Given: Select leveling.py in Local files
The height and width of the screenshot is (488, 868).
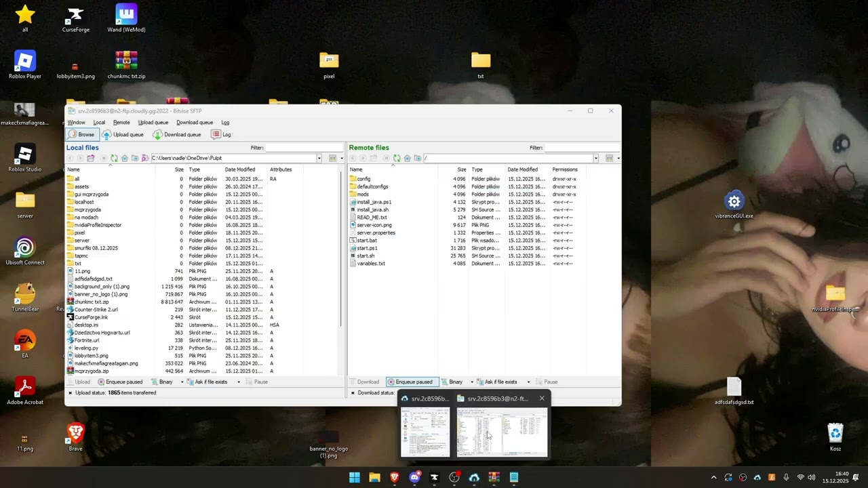Looking at the screenshot, I should pos(86,348).
